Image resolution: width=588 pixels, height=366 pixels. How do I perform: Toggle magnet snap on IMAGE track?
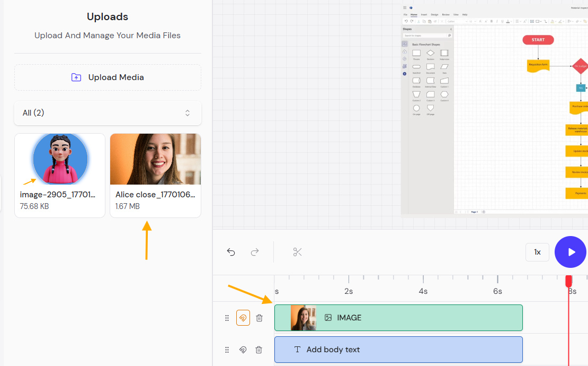point(243,318)
